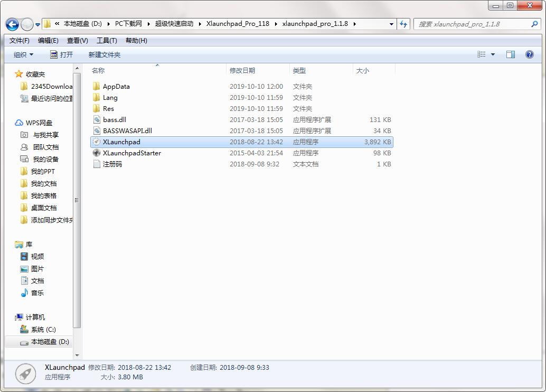Open the 查看(V) menu
546x392 pixels.
[x=77, y=41]
